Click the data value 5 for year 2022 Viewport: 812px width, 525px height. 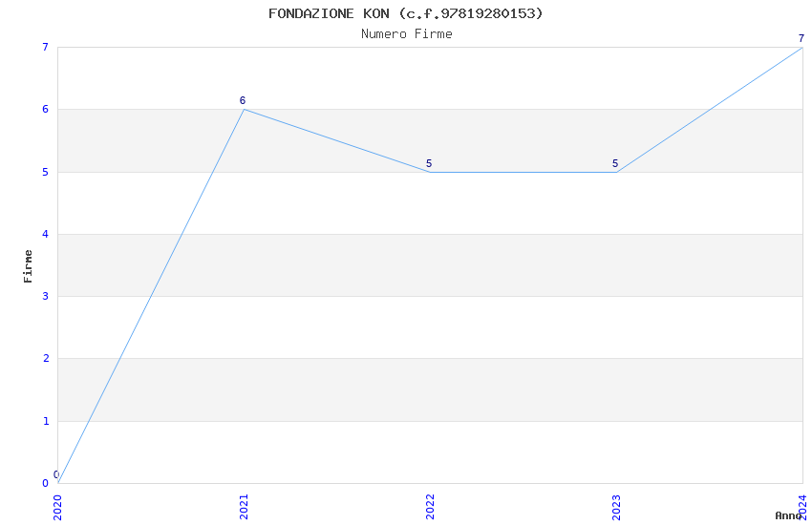429,163
